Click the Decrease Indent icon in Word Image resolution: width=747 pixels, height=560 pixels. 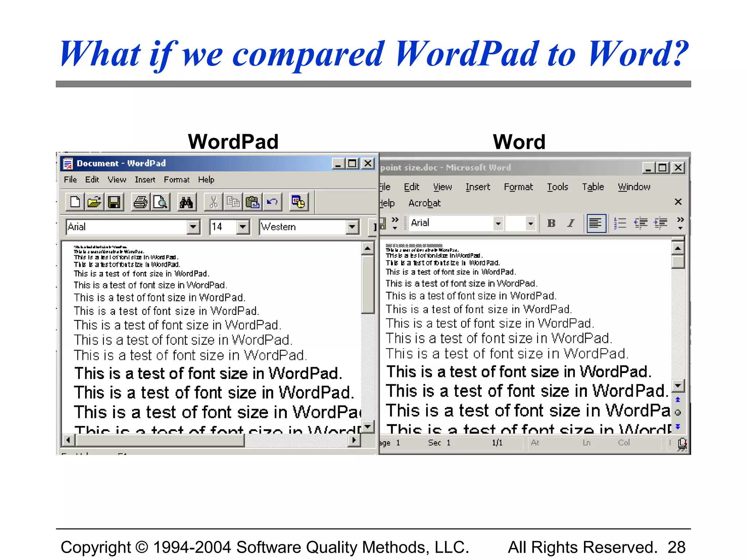click(x=640, y=223)
